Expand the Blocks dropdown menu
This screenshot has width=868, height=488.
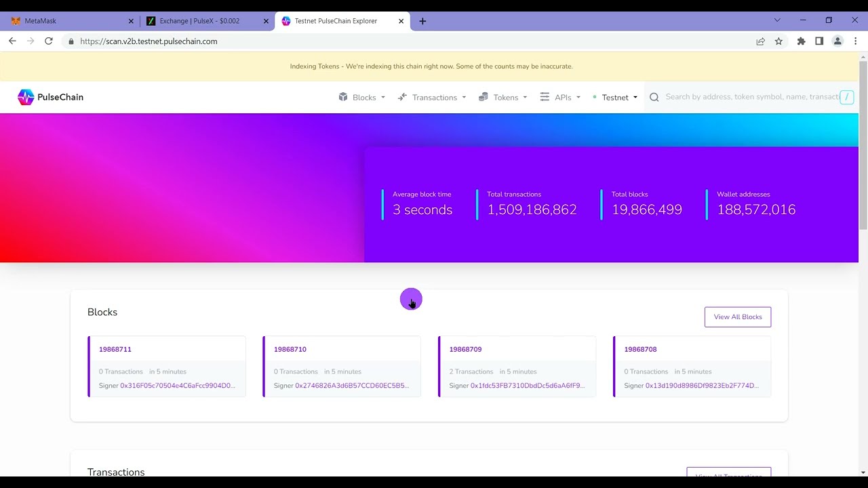tap(362, 97)
